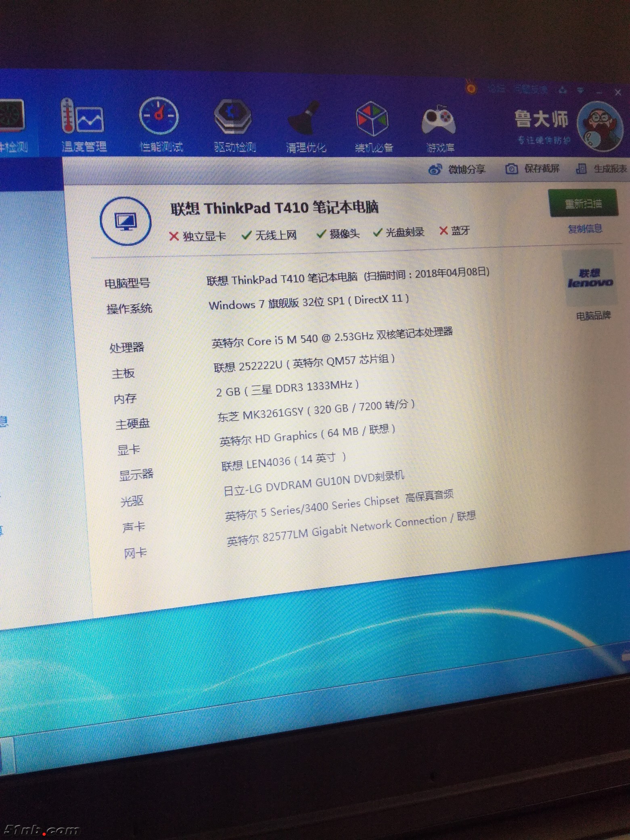The height and width of the screenshot is (840, 630).
Task: Click the Lenovo brand logo thumbnail
Action: [590, 278]
